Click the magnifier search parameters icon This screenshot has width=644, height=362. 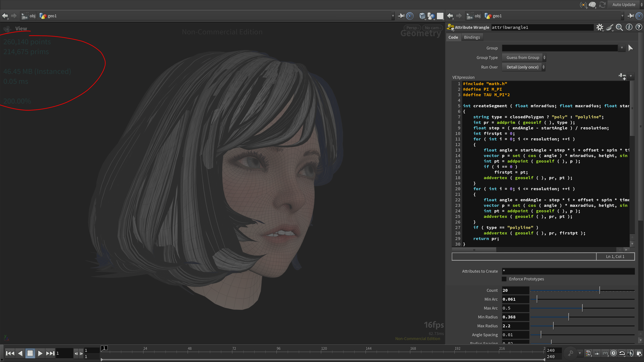pos(619,27)
